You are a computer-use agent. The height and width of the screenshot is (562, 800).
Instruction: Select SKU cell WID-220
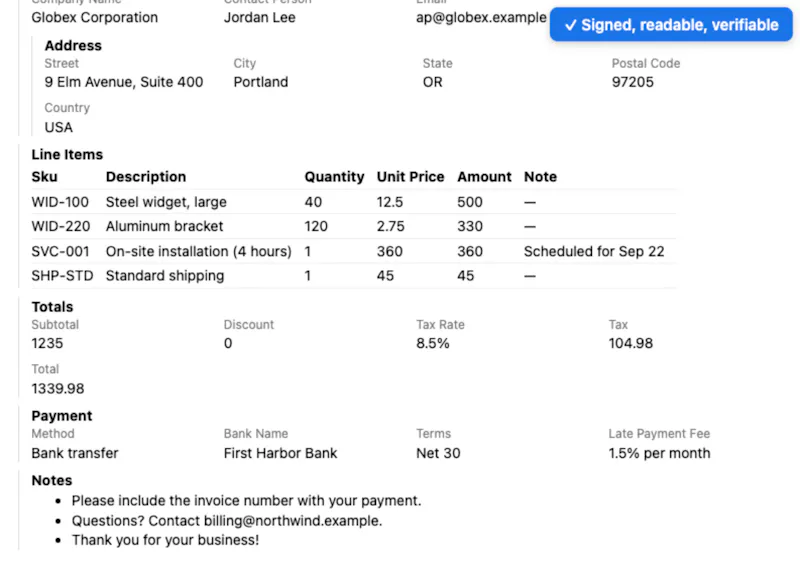click(x=61, y=226)
